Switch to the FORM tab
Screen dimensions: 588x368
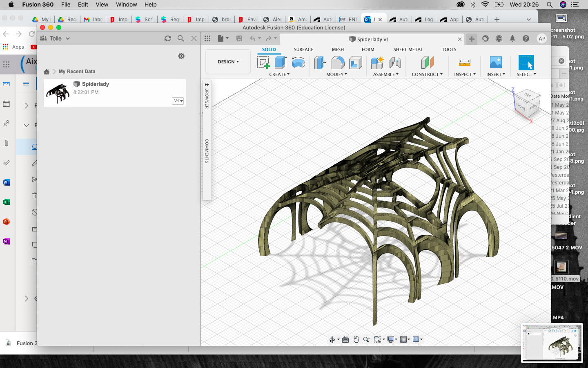(x=368, y=49)
